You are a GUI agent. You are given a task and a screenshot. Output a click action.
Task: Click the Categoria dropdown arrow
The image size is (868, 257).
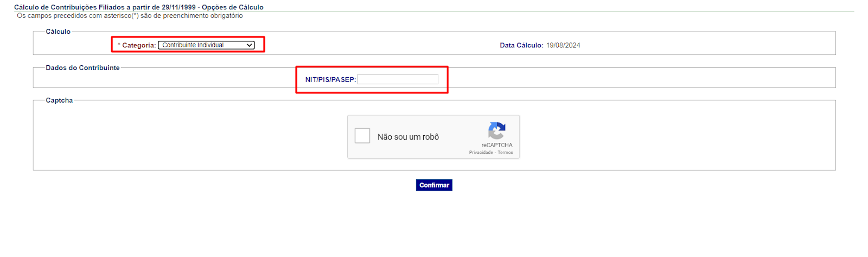coord(250,45)
